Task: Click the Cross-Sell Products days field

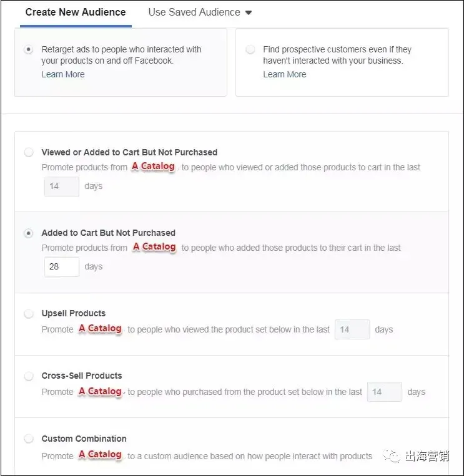Action: [x=385, y=392]
